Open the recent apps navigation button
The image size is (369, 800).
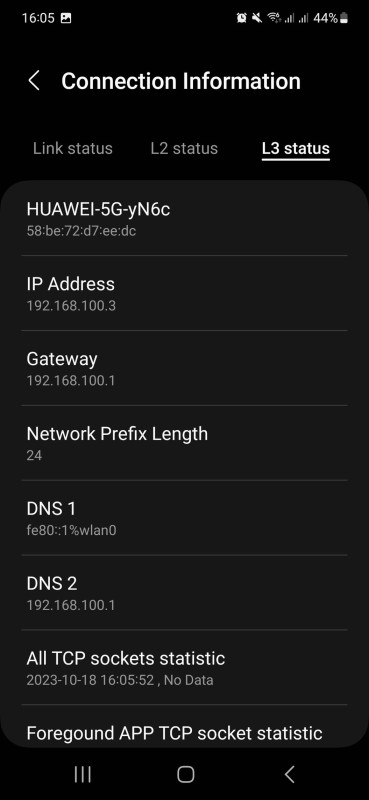tap(83, 774)
